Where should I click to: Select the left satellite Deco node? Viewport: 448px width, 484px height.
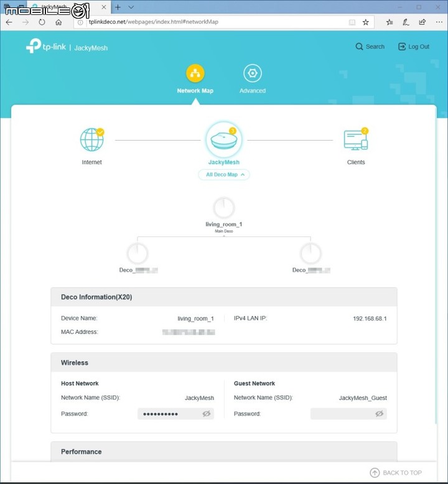(x=138, y=254)
